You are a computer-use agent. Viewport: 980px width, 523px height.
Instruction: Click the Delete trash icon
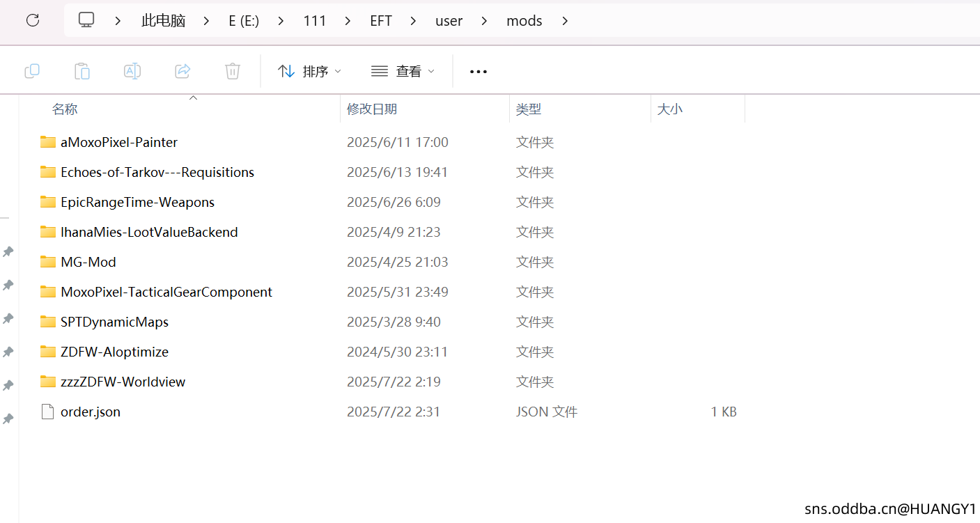[233, 71]
